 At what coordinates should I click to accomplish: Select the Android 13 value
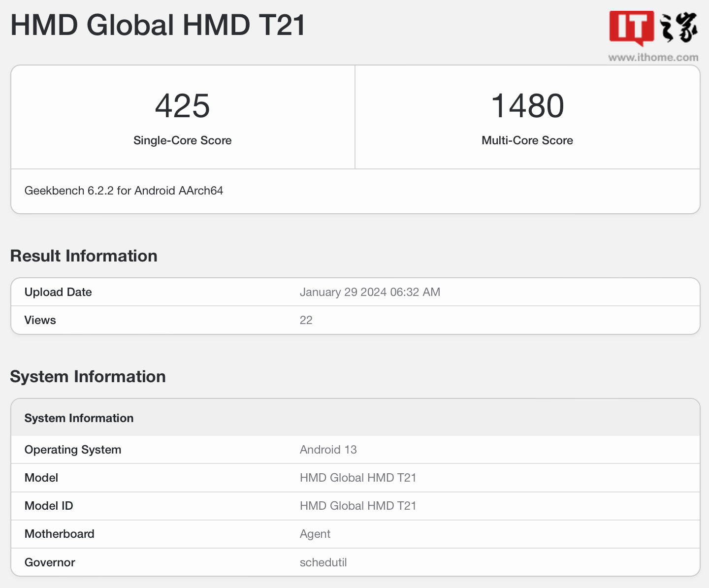point(328,450)
